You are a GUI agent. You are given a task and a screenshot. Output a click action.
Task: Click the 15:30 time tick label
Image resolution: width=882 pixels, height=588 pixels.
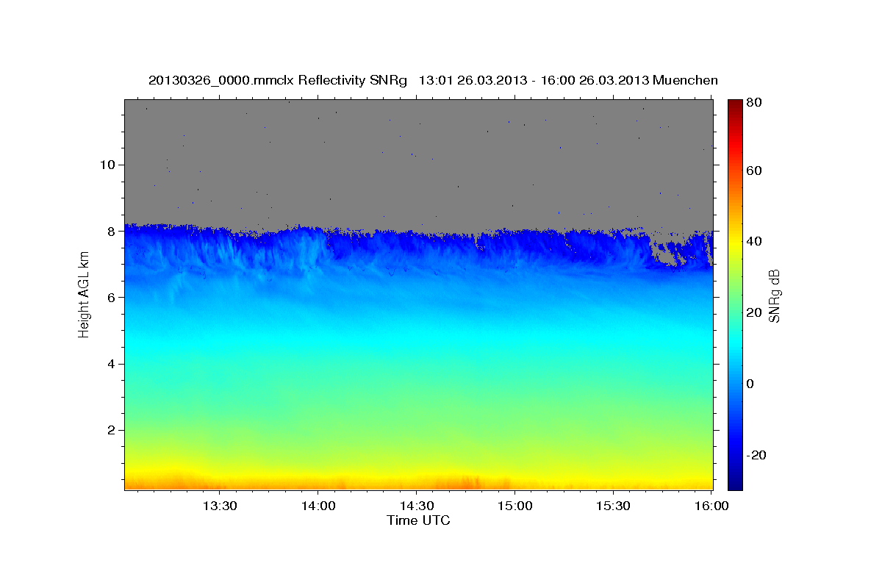coord(613,506)
